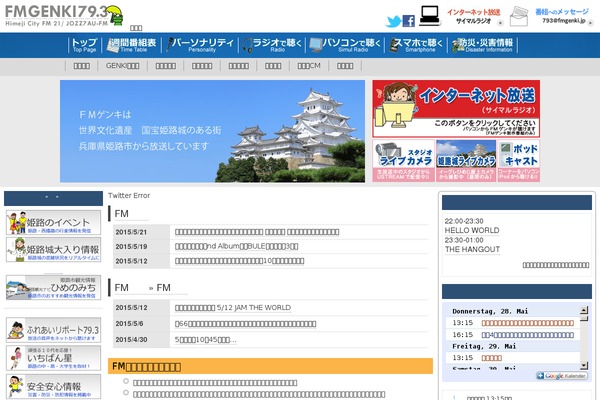Open the 2015/5/19 nd Album news link
Image resolution: width=600 pixels, height=400 pixels.
point(236,247)
